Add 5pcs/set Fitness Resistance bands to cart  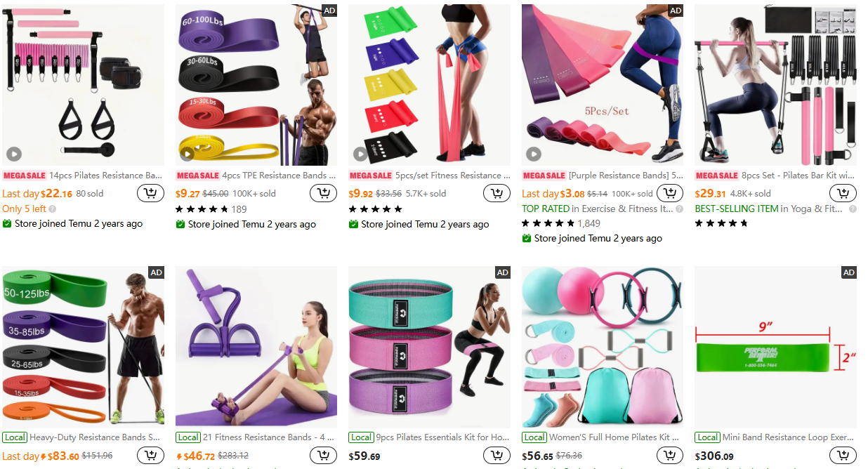[497, 193]
